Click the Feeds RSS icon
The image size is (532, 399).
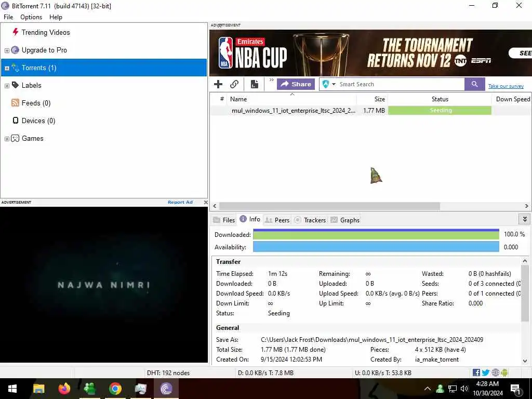(x=15, y=103)
